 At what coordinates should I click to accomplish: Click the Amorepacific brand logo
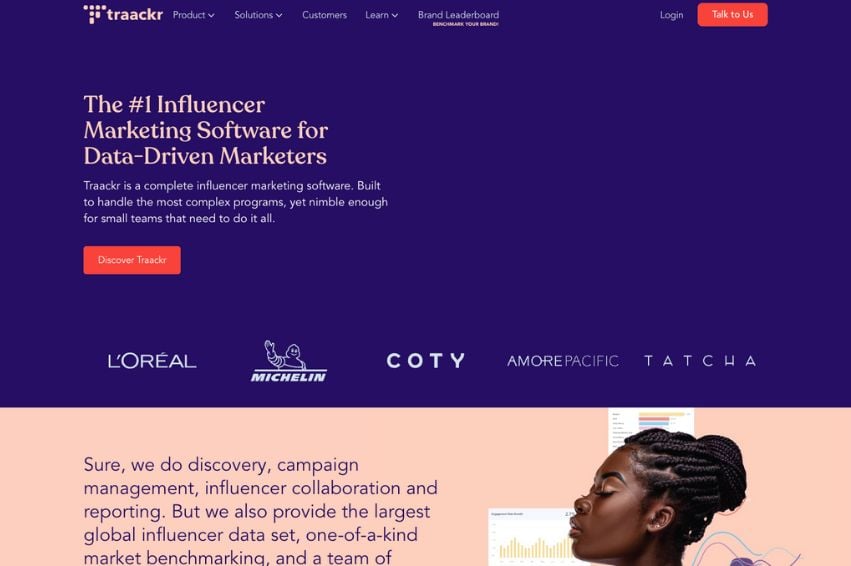[563, 361]
